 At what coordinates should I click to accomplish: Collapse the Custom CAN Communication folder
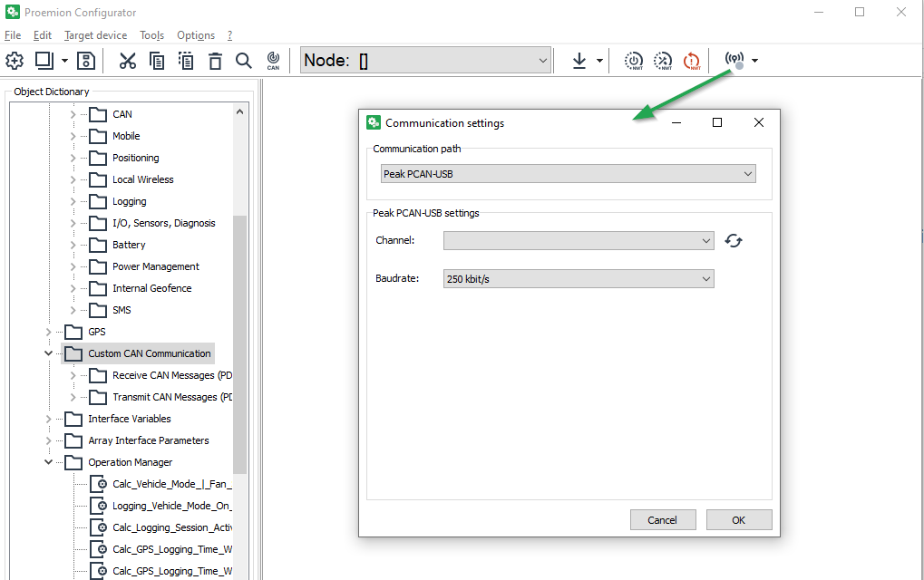coord(49,353)
